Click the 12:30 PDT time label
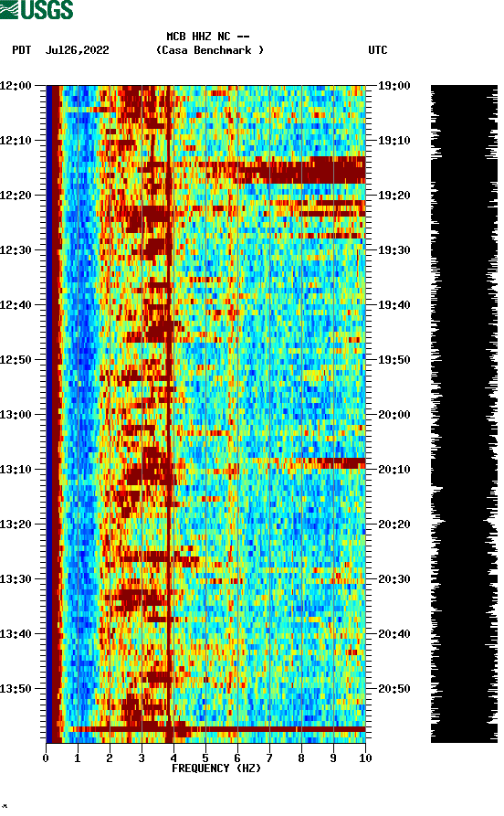 tap(16, 249)
